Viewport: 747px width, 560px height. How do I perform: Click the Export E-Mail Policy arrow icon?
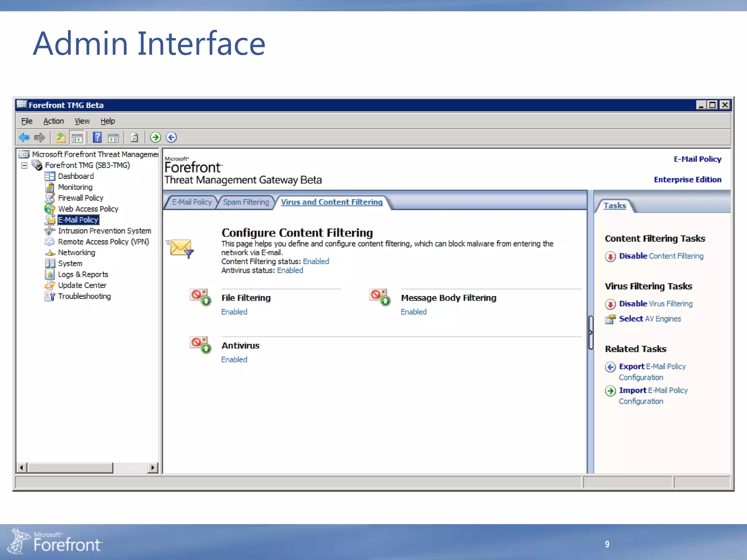[x=610, y=367]
